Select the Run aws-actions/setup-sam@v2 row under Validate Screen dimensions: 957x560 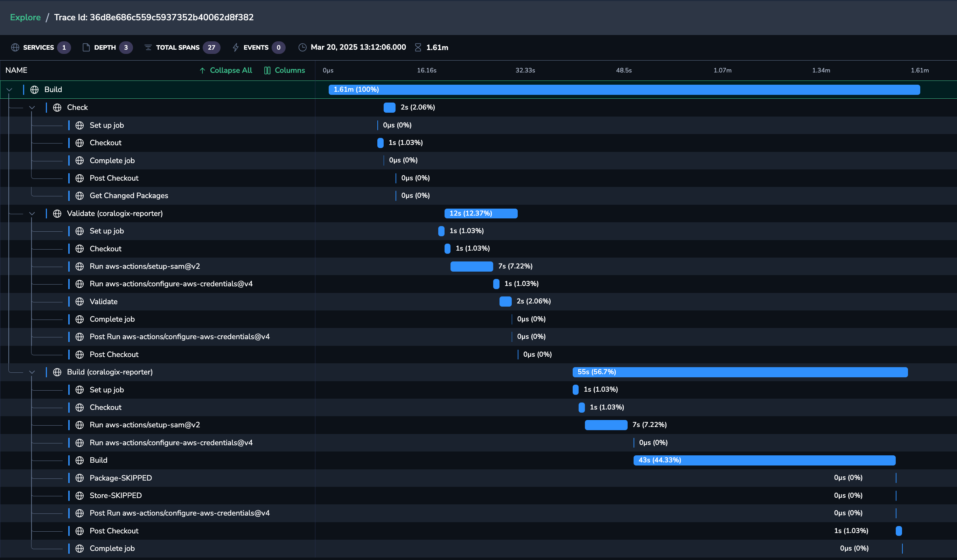(x=145, y=266)
